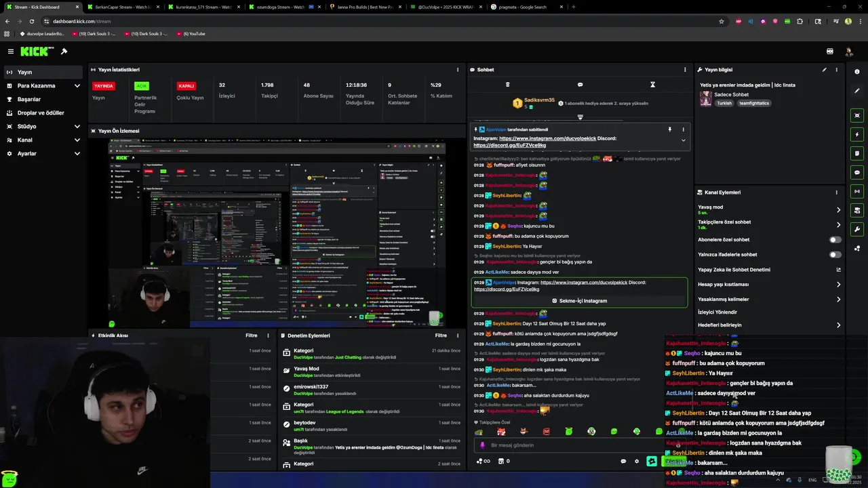The height and width of the screenshot is (488, 868).
Task: Open the hamburger menu beside Kick logo
Action: [x=10, y=52]
